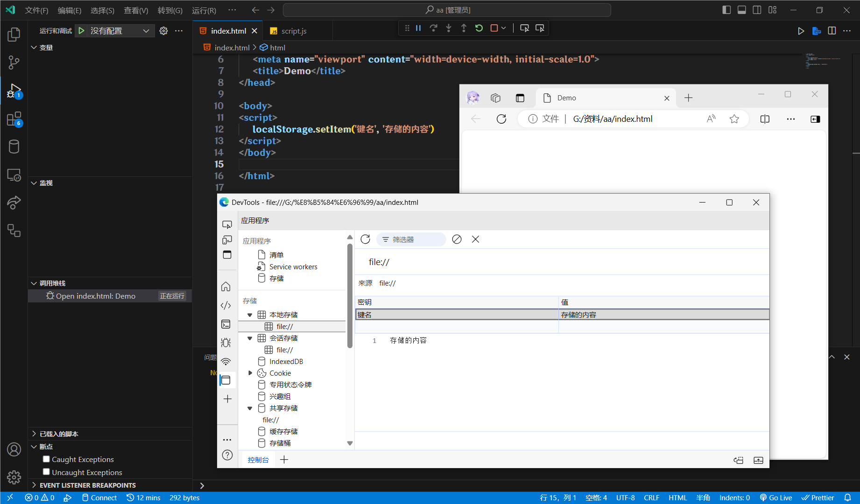The height and width of the screenshot is (504, 860).
Task: Select Service workers in DevTools application tree
Action: click(293, 267)
